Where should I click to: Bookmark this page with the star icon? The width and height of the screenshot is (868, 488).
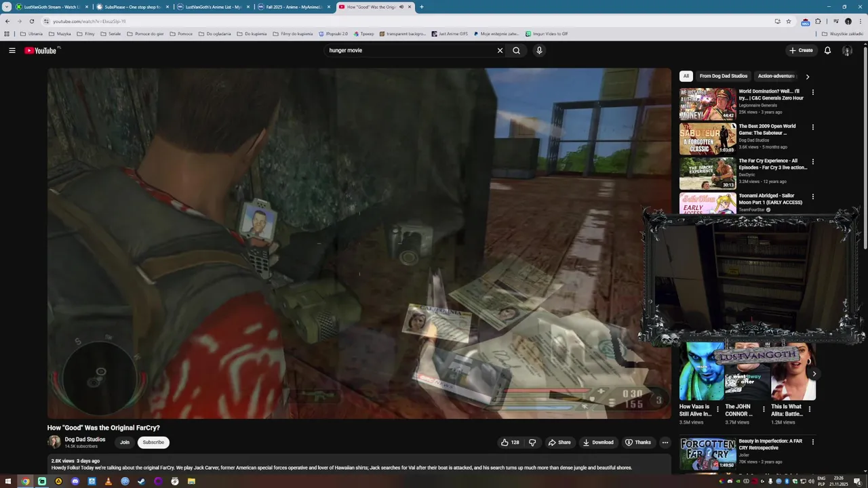[x=789, y=21]
